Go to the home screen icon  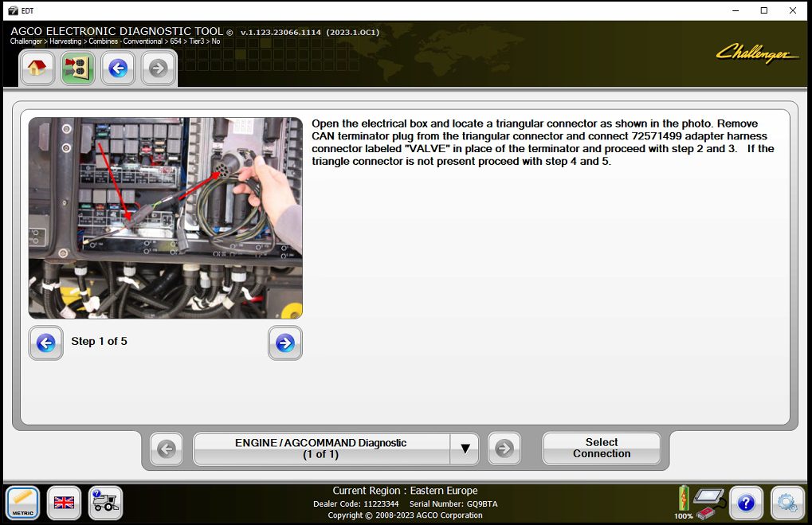(37, 68)
